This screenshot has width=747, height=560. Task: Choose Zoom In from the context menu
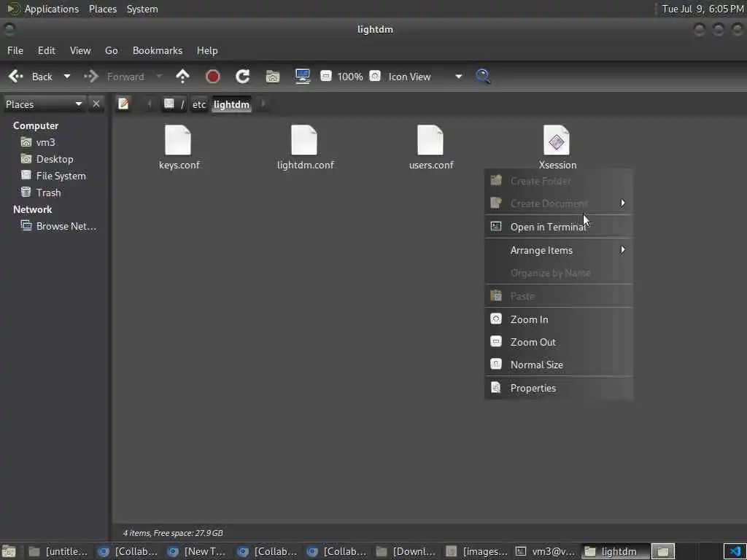[x=559, y=319]
